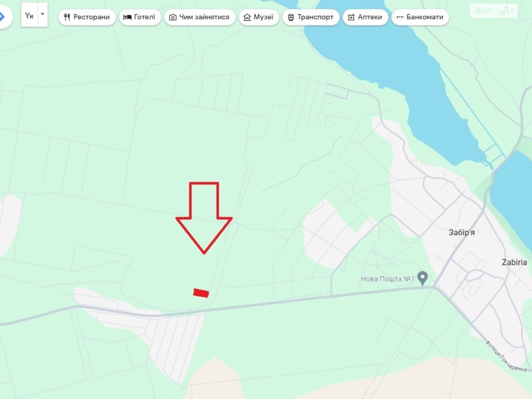Find Аптеки nearby

[365, 17]
